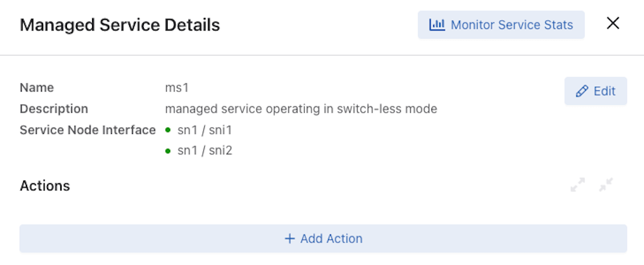Click the Service Node Interface label
644x265 pixels.
[88, 131]
